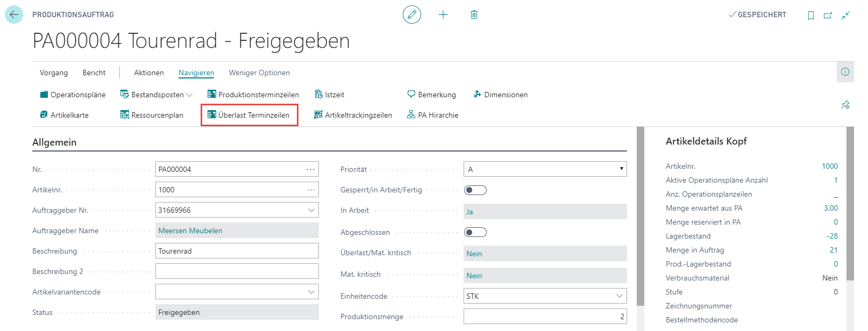Click the Allgemein section heading
This screenshot has height=331, width=868.
54,142
